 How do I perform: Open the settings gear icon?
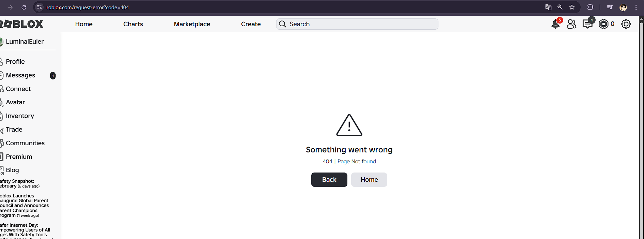(626, 24)
